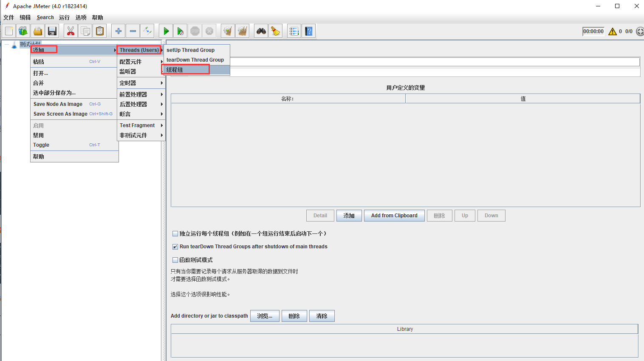Select 监听器 in the add submenu

(141, 71)
